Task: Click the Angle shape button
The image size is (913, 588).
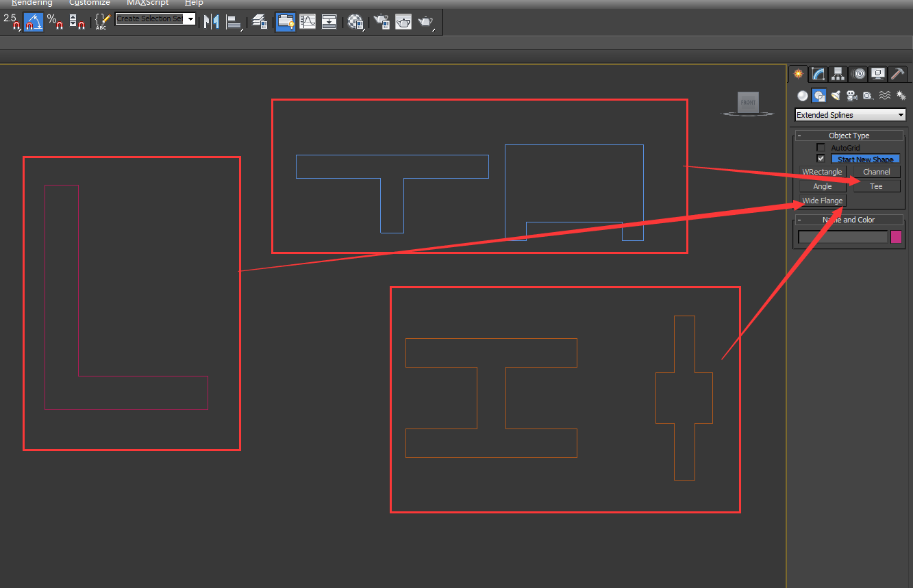Action: click(x=823, y=186)
